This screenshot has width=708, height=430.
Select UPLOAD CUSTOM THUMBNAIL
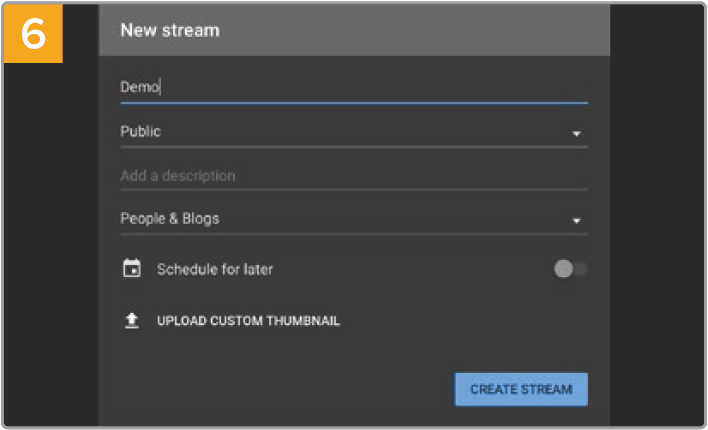tap(248, 321)
